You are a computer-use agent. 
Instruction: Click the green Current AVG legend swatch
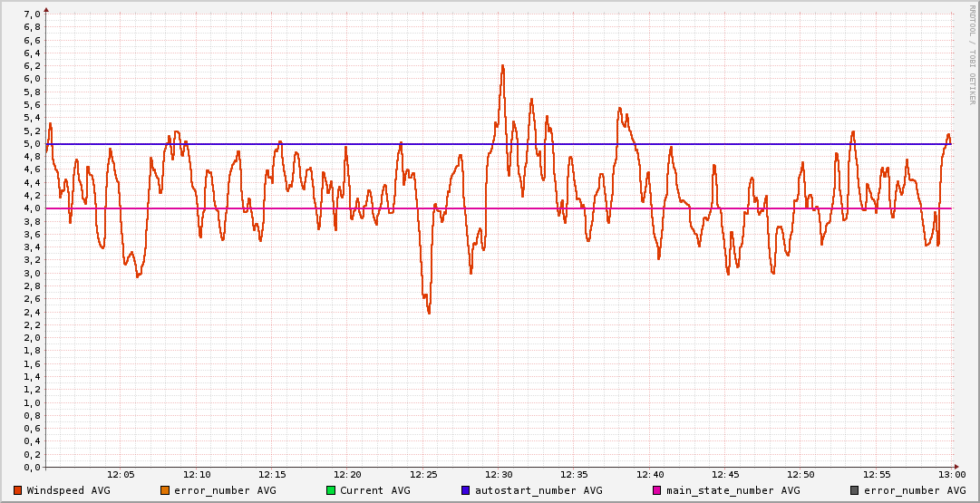331,490
